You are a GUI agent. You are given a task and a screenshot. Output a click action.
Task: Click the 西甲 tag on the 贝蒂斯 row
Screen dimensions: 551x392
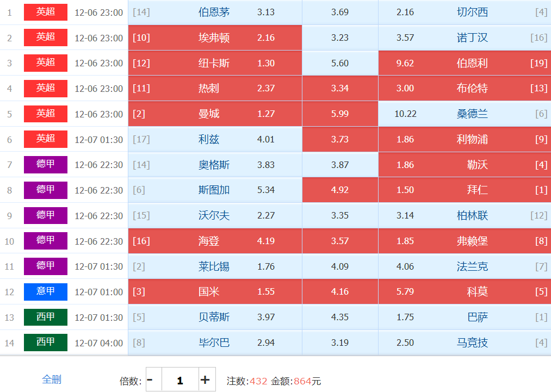click(46, 317)
